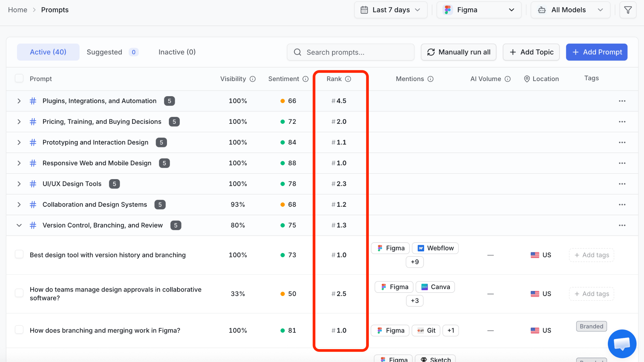Switch to the Suggested tab
This screenshot has width=644, height=362.
click(112, 52)
